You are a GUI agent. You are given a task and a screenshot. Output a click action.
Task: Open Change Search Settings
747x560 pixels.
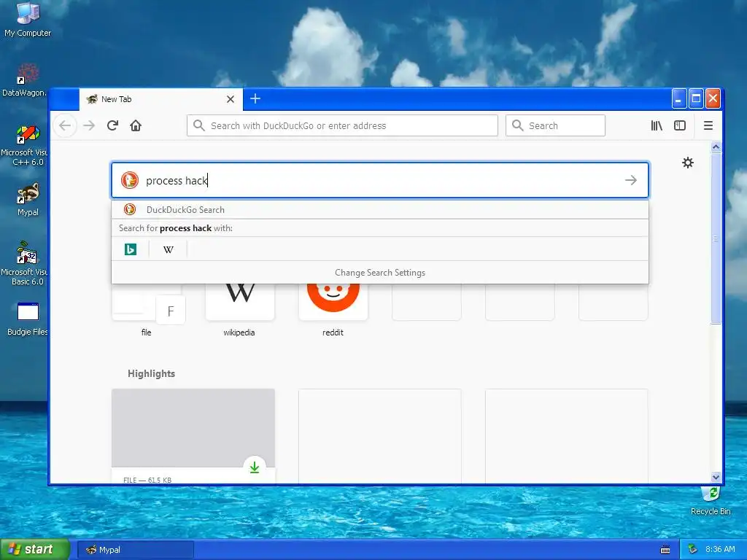click(x=379, y=273)
